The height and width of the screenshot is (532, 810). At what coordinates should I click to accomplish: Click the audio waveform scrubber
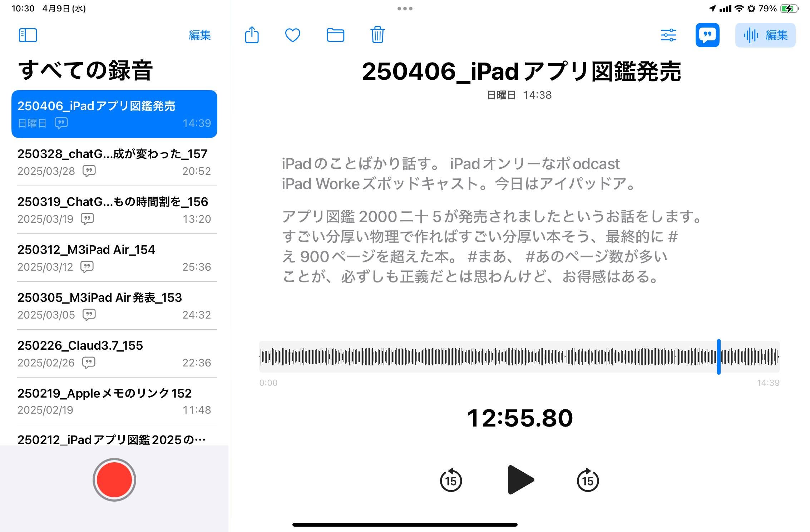tap(519, 356)
